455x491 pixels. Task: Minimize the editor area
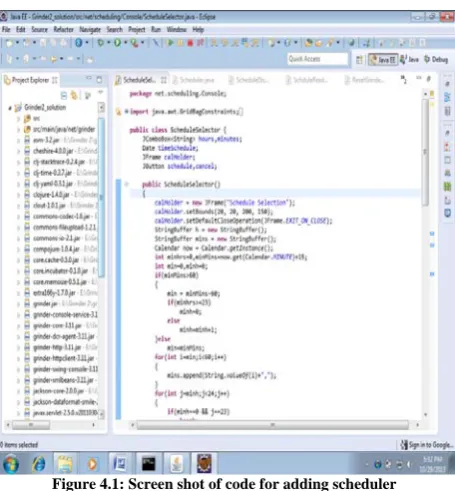coord(419,78)
